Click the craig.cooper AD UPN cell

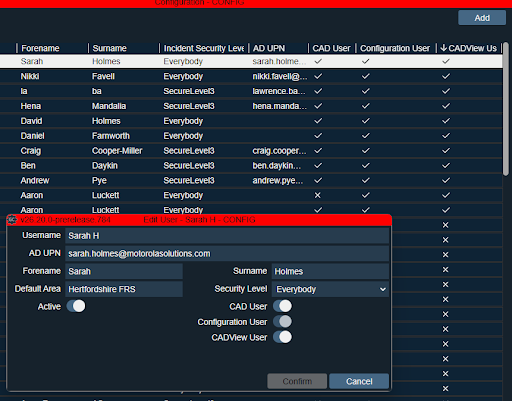click(279, 151)
